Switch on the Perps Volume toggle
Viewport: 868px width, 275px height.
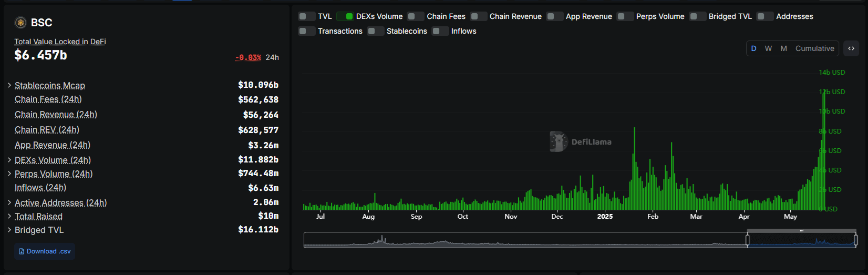point(625,16)
